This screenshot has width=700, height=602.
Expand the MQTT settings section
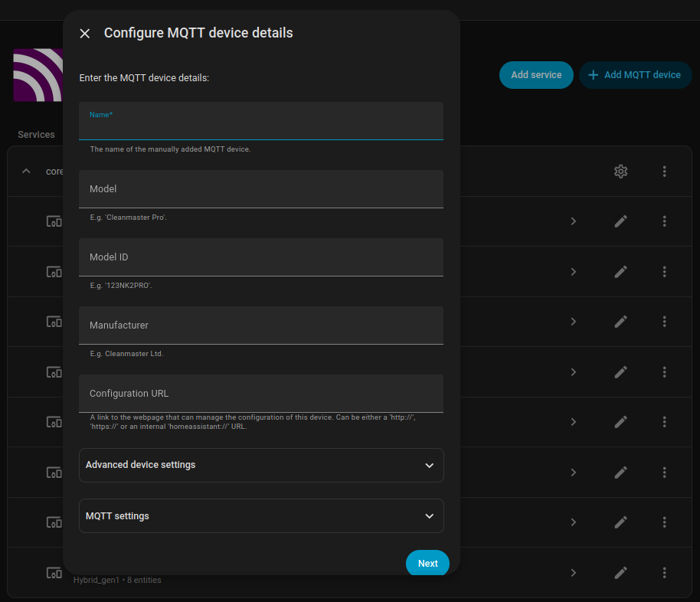pos(261,516)
